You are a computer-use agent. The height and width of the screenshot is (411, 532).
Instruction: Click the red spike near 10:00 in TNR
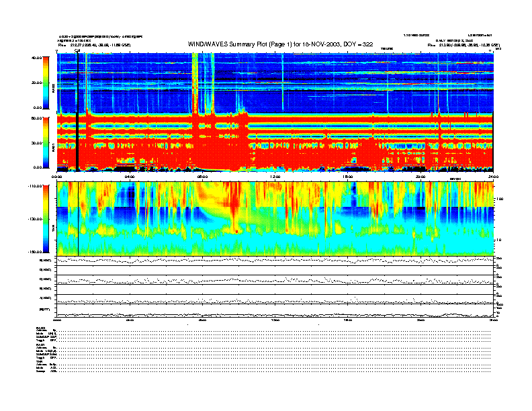[x=234, y=207]
